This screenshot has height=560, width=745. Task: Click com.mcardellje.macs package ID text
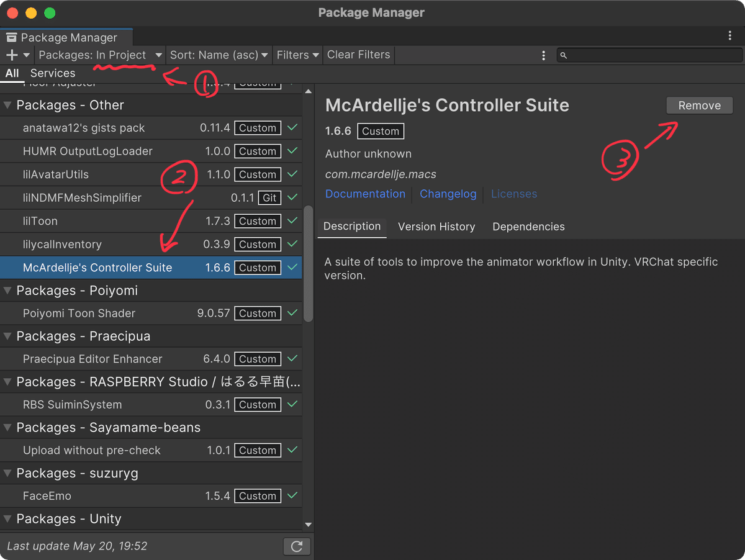[381, 174]
